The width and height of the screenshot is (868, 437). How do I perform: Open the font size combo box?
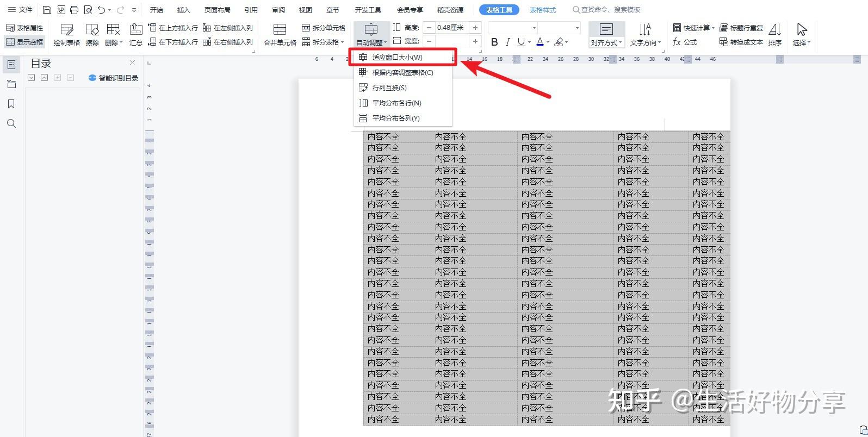click(x=560, y=27)
